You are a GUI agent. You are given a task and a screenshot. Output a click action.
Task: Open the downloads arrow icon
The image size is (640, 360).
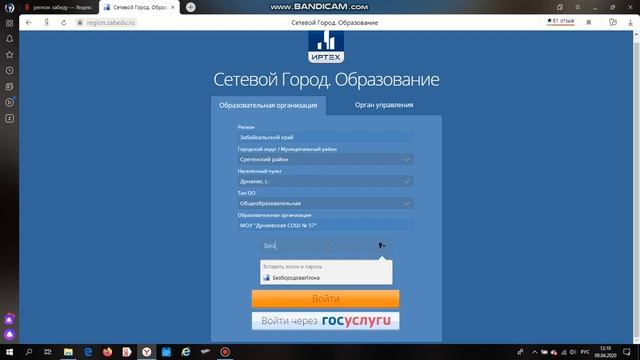[631, 23]
